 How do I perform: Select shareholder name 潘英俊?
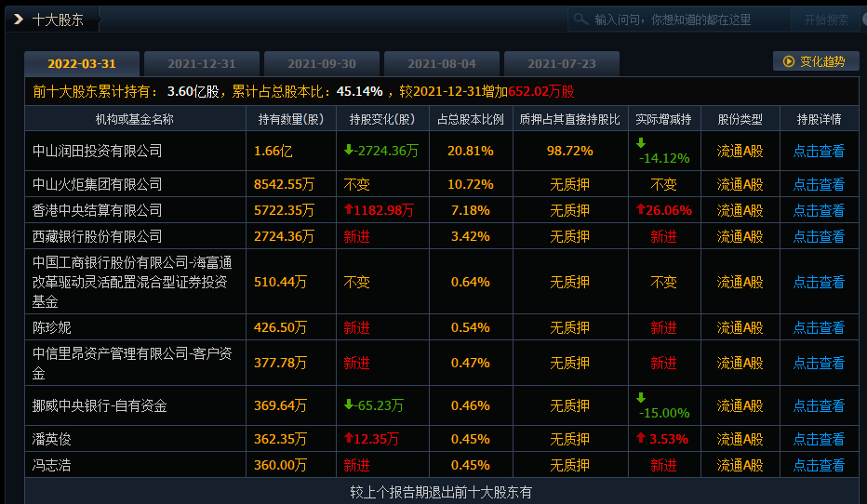click(51, 439)
